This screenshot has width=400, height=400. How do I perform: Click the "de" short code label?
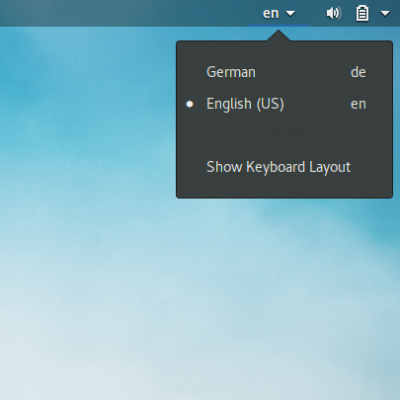pos(358,72)
